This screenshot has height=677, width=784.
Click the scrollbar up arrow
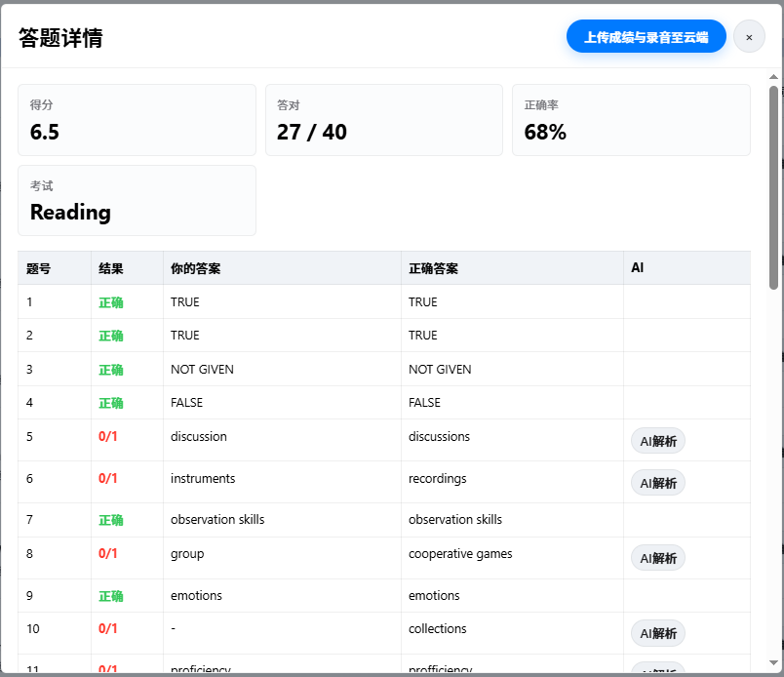click(773, 76)
